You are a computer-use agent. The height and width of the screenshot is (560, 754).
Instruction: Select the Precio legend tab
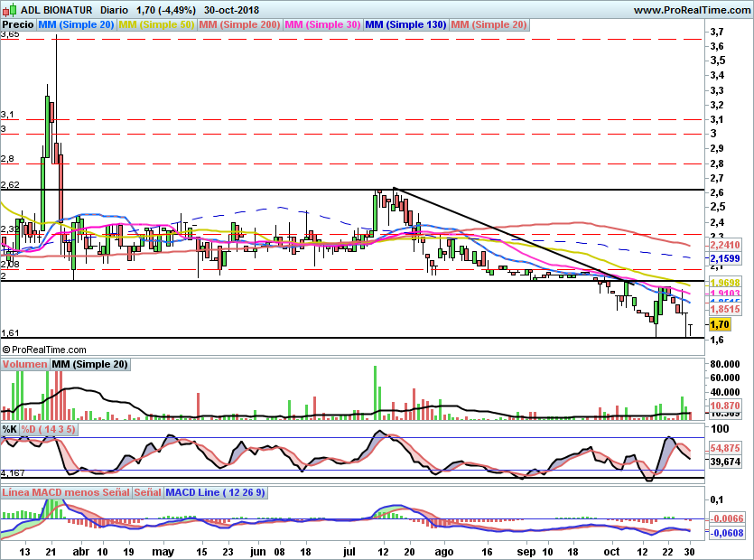tap(18, 24)
